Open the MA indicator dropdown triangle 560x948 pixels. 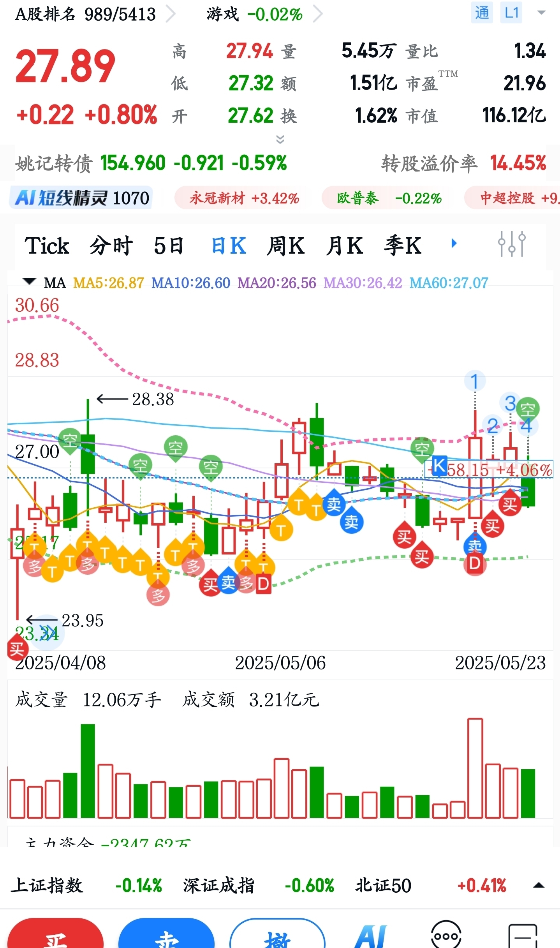click(29, 281)
